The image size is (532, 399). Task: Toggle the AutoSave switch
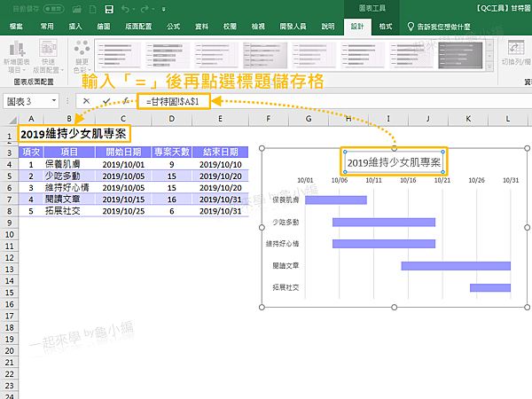click(54, 9)
